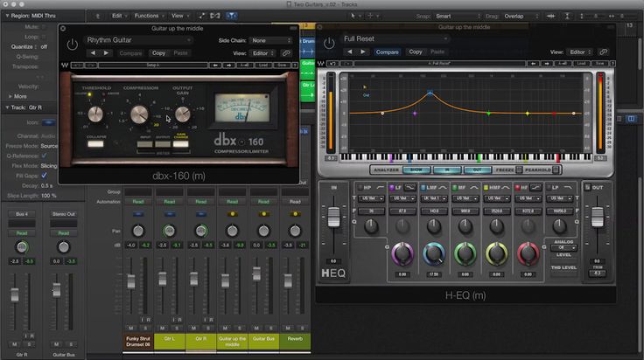The width and height of the screenshot is (644, 360).
Task: Click link icon in dbx-160 plugin header
Action: [x=286, y=53]
